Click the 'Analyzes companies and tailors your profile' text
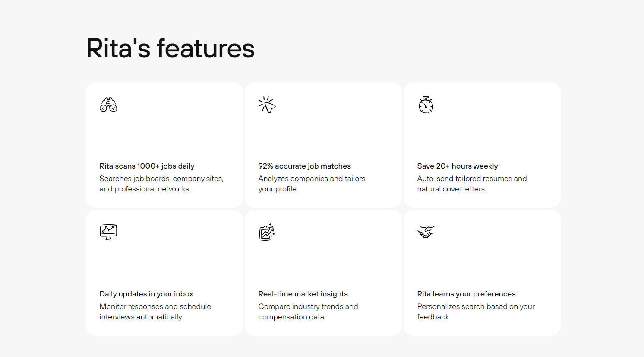 point(312,184)
